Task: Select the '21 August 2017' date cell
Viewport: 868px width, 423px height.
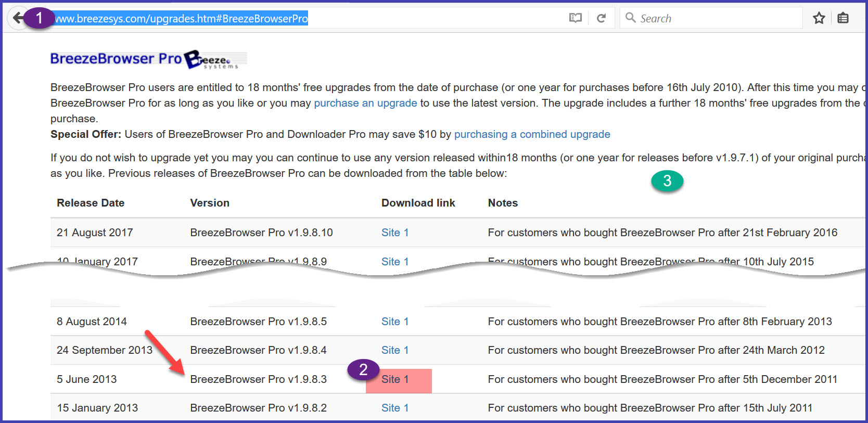Action: point(95,233)
